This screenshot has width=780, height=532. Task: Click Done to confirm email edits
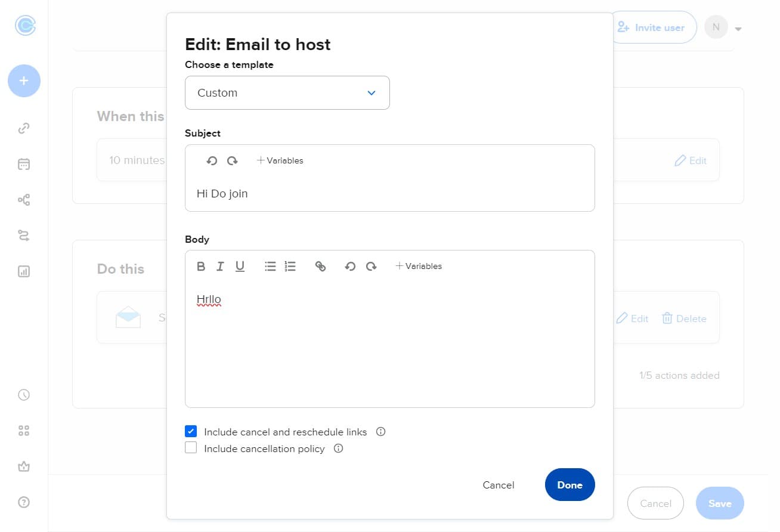569,485
